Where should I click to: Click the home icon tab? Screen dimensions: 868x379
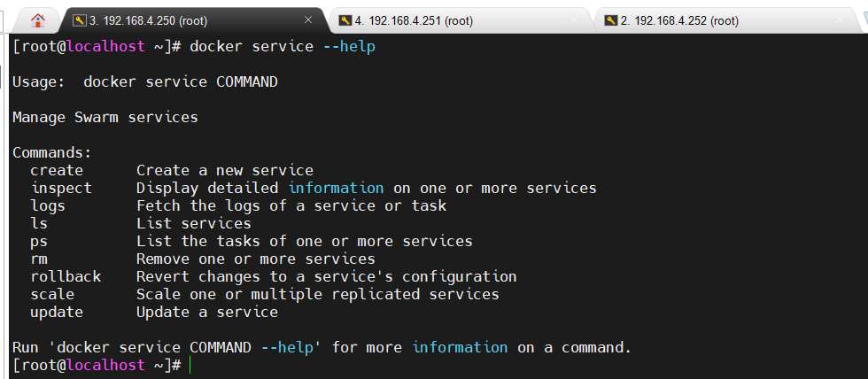click(x=37, y=20)
